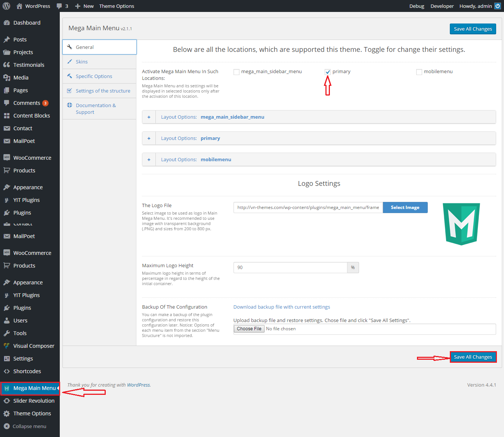Viewport: 504px width, 437px height.
Task: Uncheck the primary location checkbox
Action: pos(328,72)
